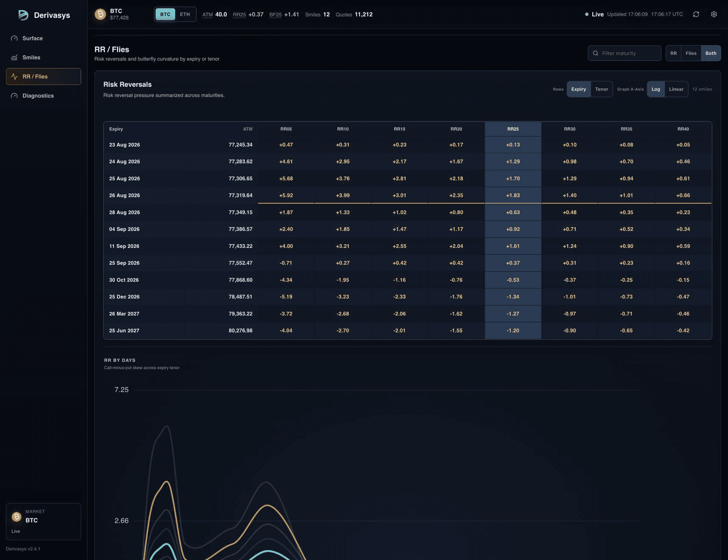This screenshot has height=560, width=728.
Task: Click the RR15 column header
Action: coord(399,129)
